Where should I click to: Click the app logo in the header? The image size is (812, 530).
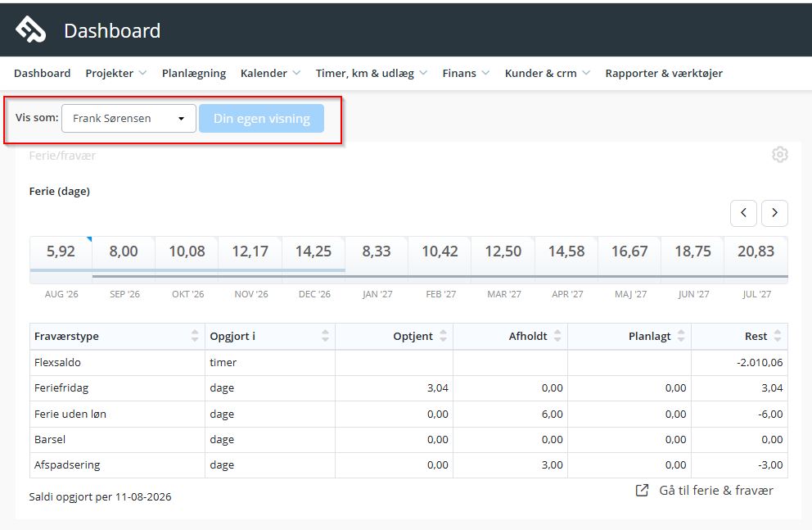pos(30,29)
